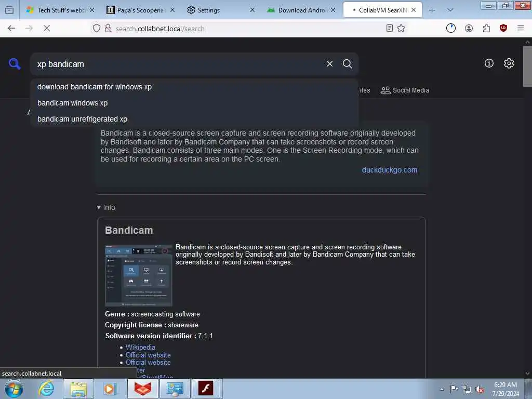Open the SearXNG about info icon
Image resolution: width=532 pixels, height=399 pixels.
pyautogui.click(x=489, y=63)
